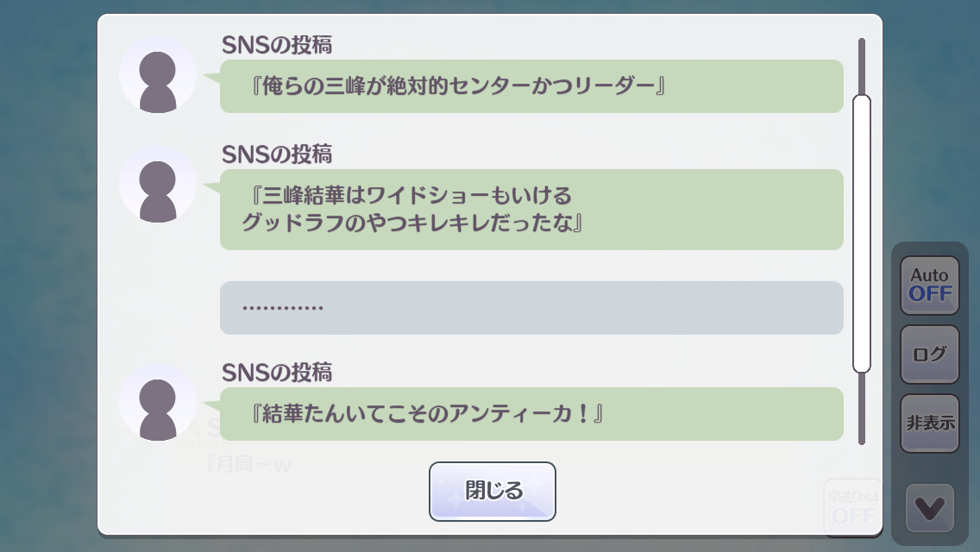
Task: Expand the menu with down chevron
Action: (930, 508)
